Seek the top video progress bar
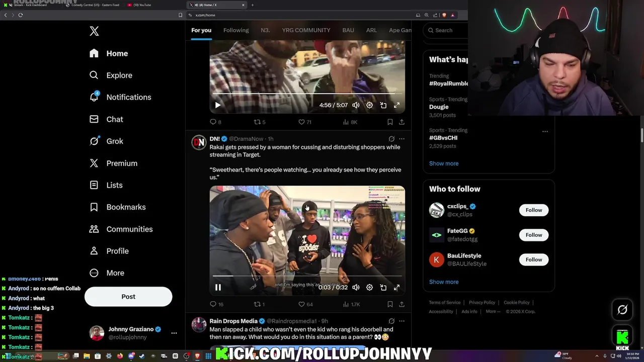The image size is (644, 362). pos(307,94)
